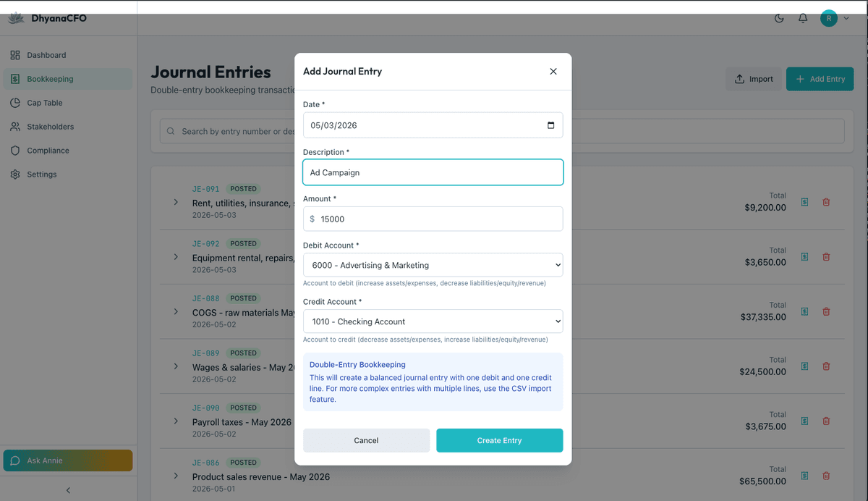This screenshot has height=501, width=868.
Task: Click the Date field showing 05/03/2026
Action: coord(433,125)
